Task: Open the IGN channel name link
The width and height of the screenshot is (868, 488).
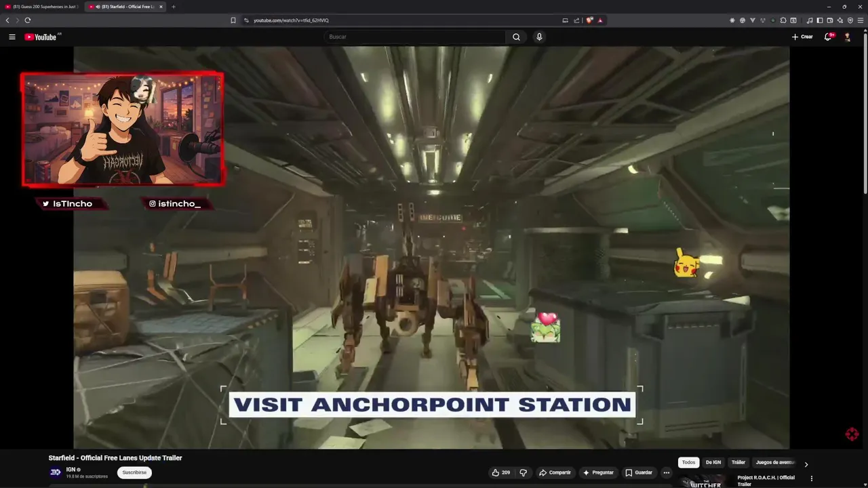Action: [x=71, y=469]
